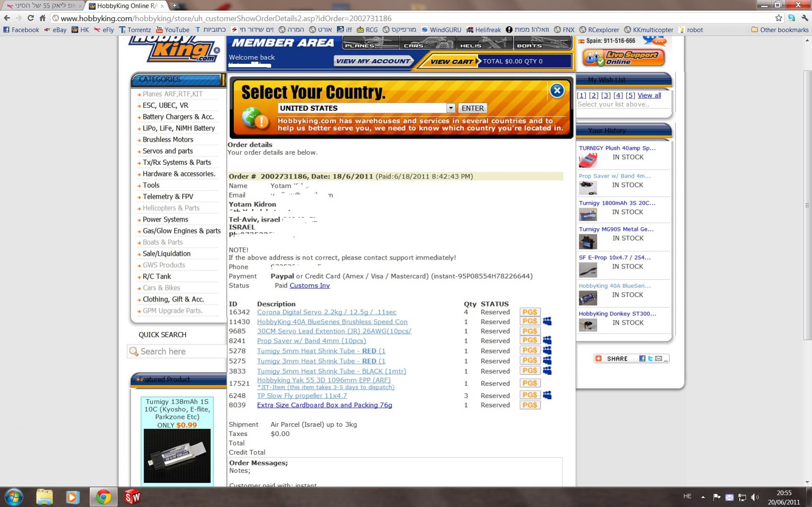Click the Live Support Online button
Image resolution: width=812 pixels, height=507 pixels.
click(623, 58)
